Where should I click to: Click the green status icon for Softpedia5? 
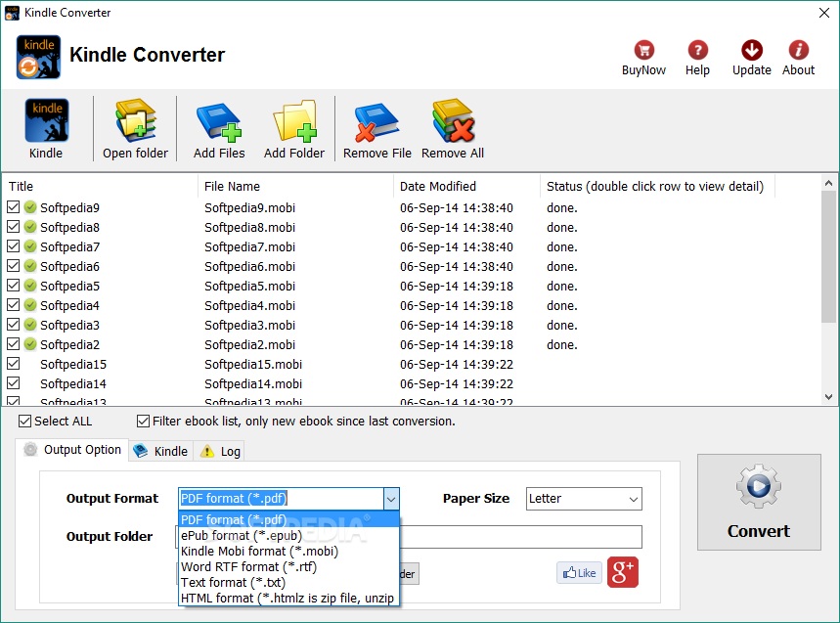(30, 286)
